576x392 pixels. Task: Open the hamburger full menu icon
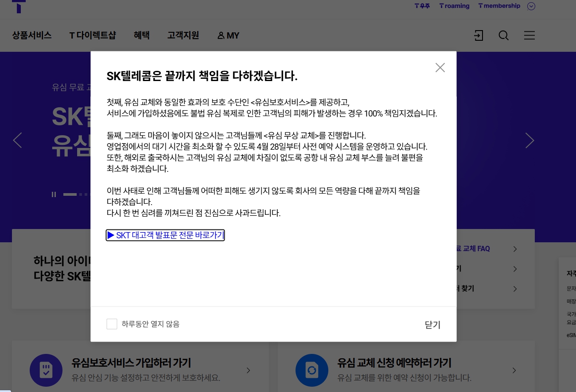pos(529,35)
